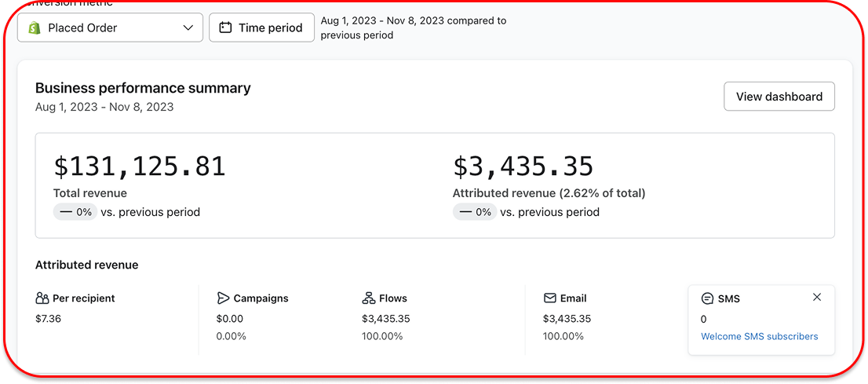Screen dimensions: 868x384
Task: Click the Flows diagram icon
Action: (x=369, y=298)
